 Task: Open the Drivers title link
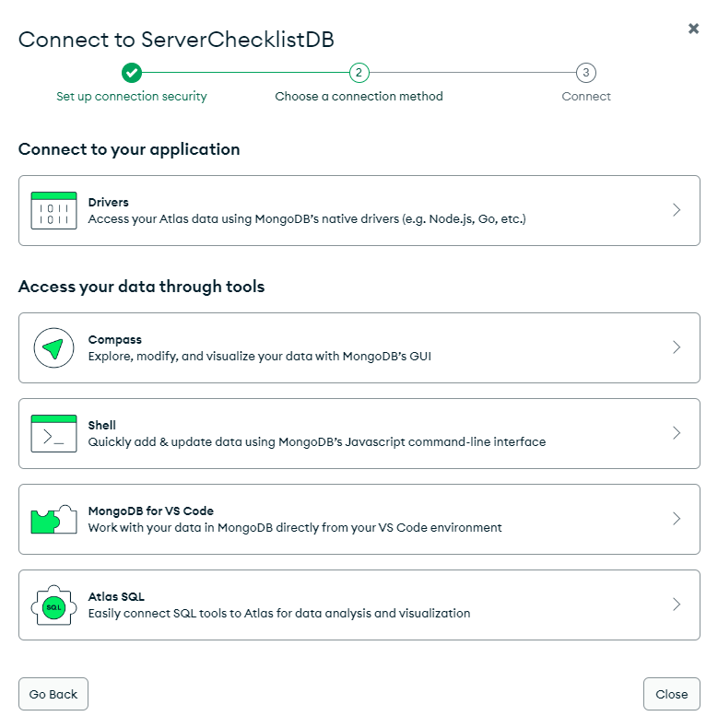tap(108, 203)
